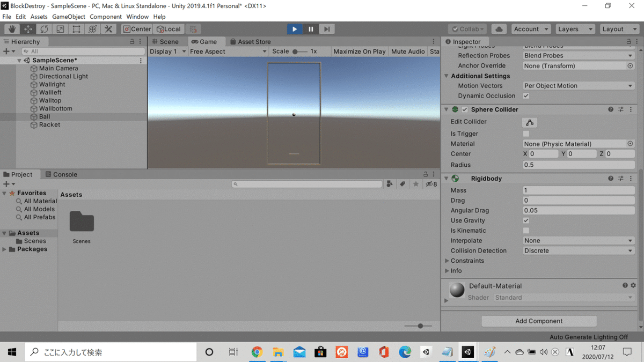Open the Free Aspect dropdown
644x362 pixels.
228,51
